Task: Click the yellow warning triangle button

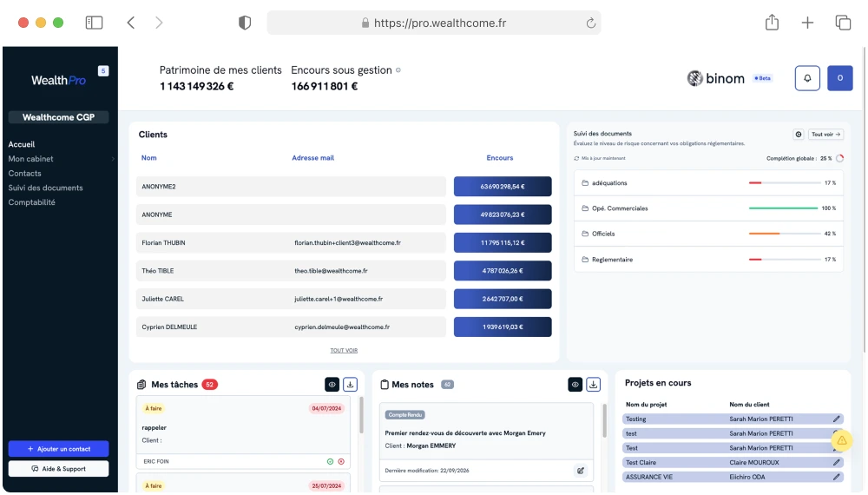Action: pos(841,441)
